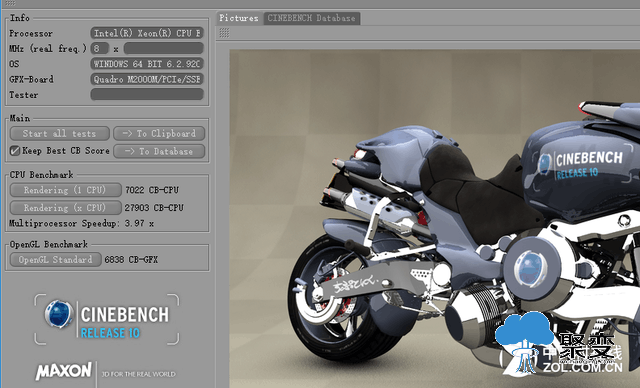
Task: Submit results via To Database button
Action: pos(159,151)
